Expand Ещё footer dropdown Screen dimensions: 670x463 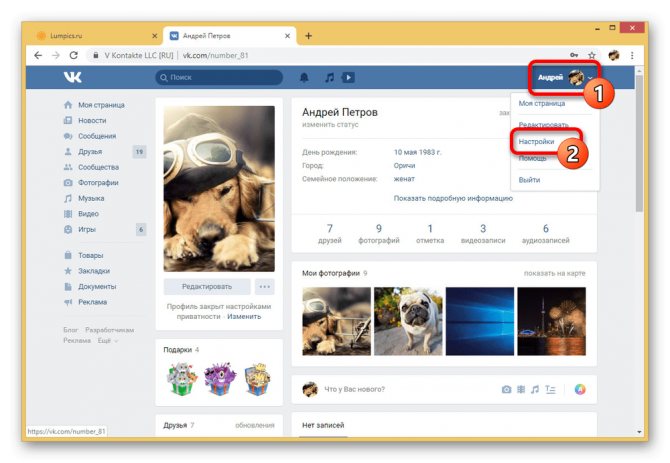click(x=108, y=340)
